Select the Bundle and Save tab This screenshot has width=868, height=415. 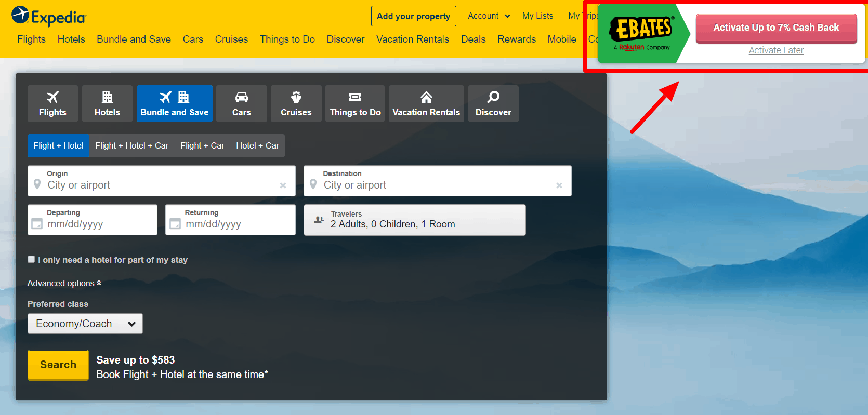pyautogui.click(x=175, y=103)
